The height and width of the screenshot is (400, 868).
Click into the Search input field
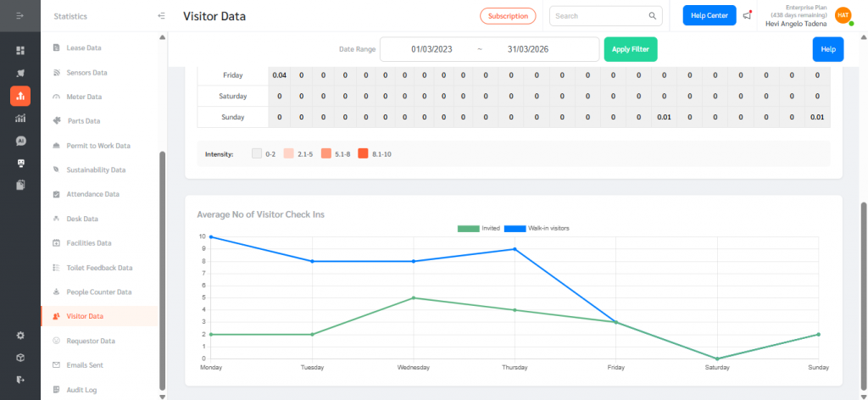point(598,16)
